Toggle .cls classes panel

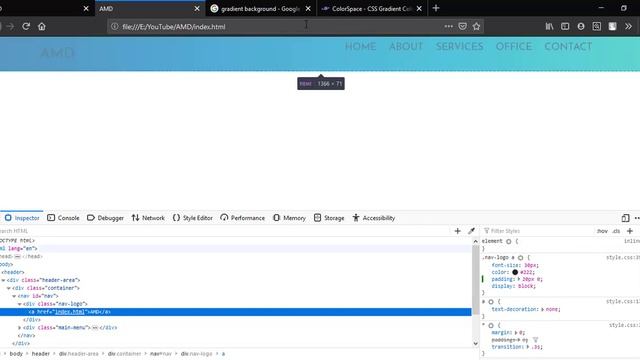click(616, 231)
